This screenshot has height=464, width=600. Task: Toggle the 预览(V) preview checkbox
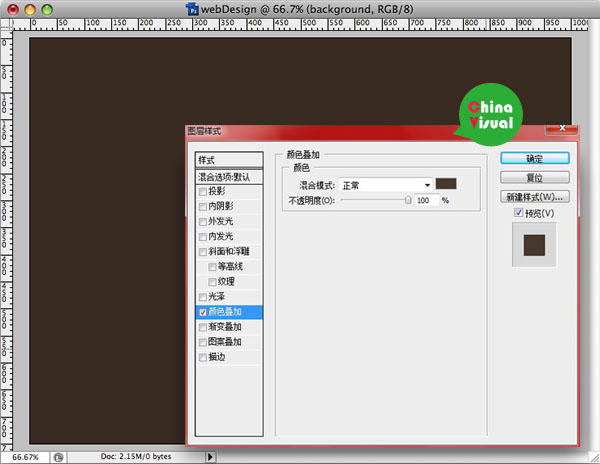click(x=518, y=212)
